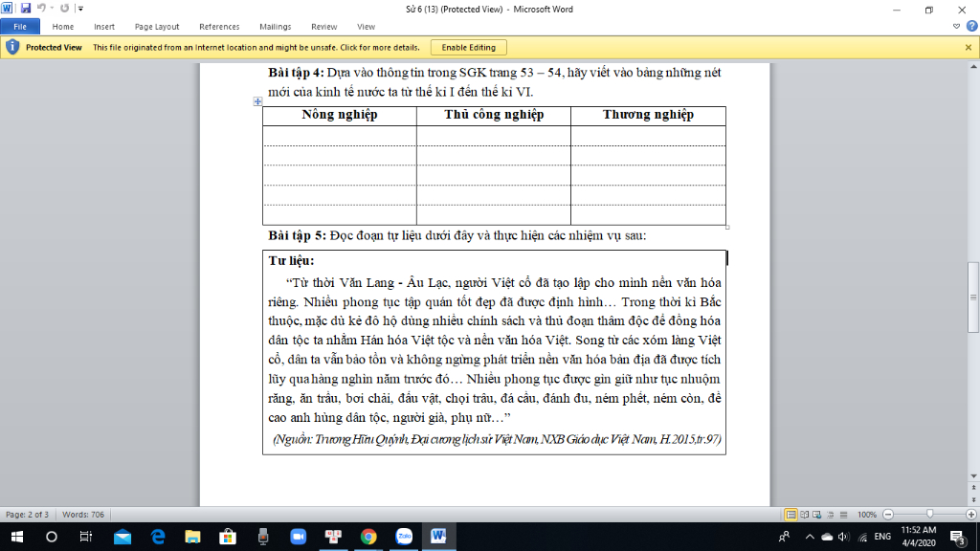Click the 'Bài tập 4:' heading
Viewport: 980px width, 551px height.
coord(296,73)
